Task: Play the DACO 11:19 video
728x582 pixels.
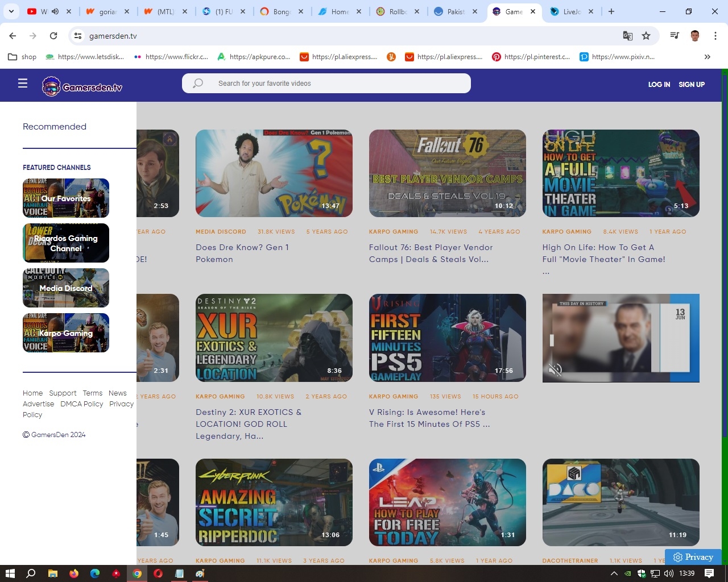Action: [x=621, y=502]
